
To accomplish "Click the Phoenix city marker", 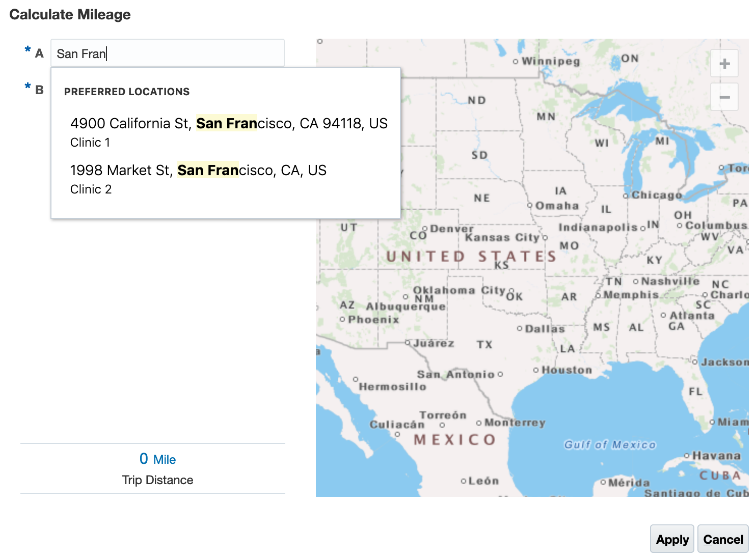I will [x=342, y=319].
